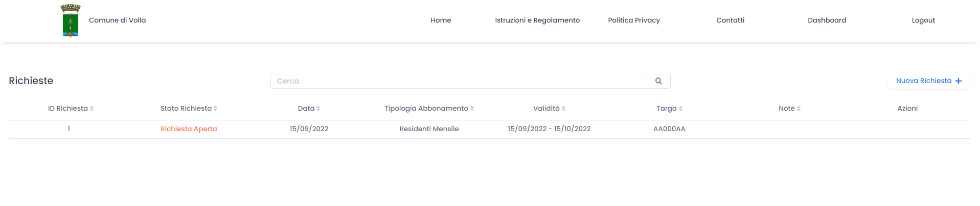Open the Home menu item

[x=441, y=20]
